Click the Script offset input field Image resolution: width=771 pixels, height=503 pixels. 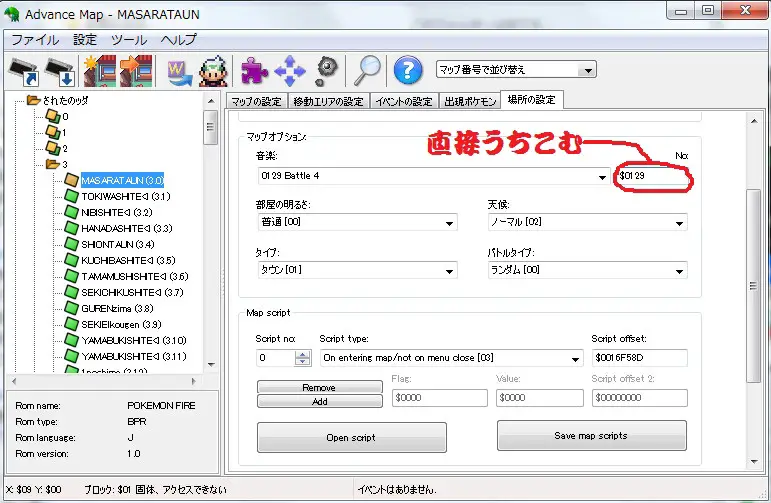(639, 357)
